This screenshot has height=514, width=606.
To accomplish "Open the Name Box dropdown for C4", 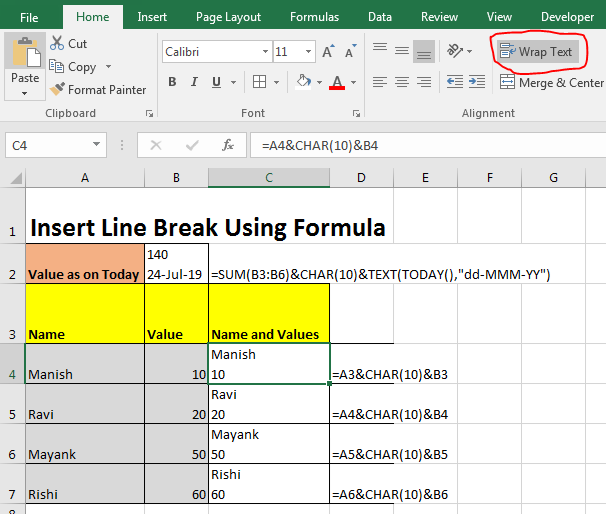I will (x=96, y=145).
